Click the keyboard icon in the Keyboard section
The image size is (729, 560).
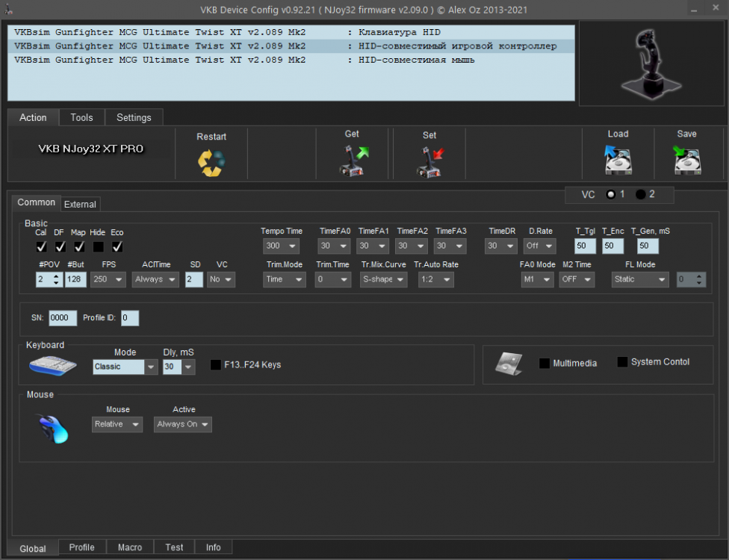(x=52, y=364)
